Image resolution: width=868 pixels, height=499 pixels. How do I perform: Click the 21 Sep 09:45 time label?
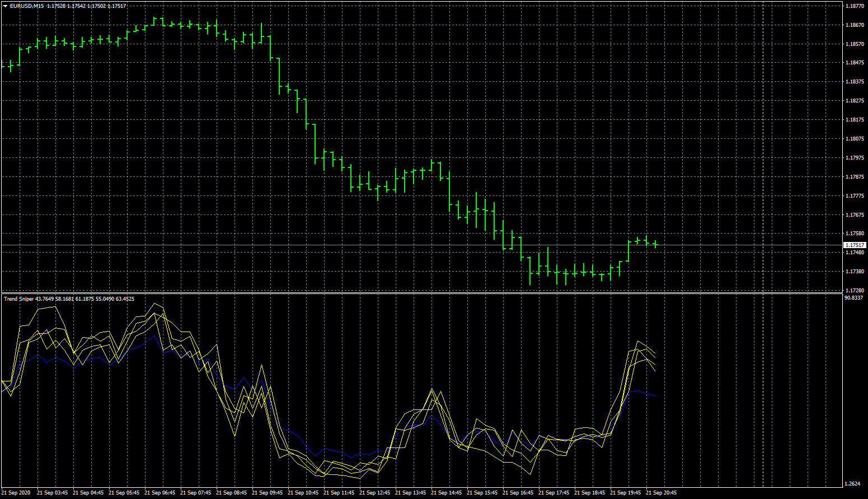point(267,493)
